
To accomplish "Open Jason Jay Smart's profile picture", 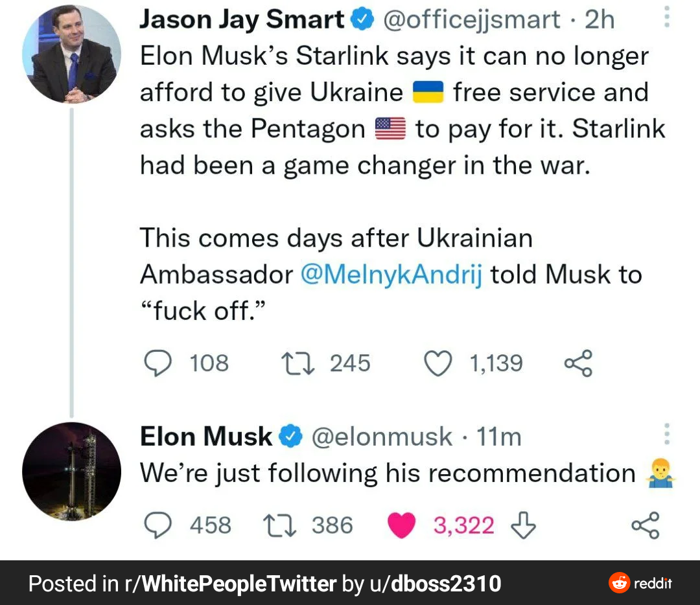I will (x=71, y=53).
